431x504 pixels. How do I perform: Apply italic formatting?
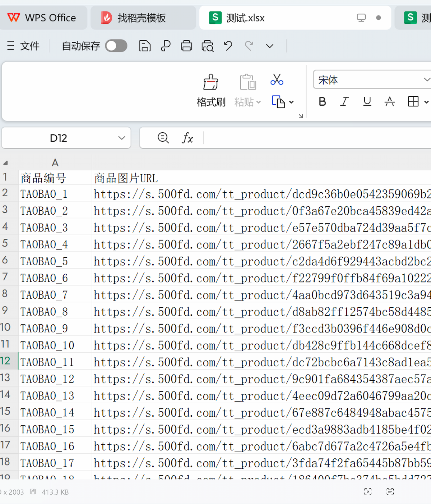(344, 102)
